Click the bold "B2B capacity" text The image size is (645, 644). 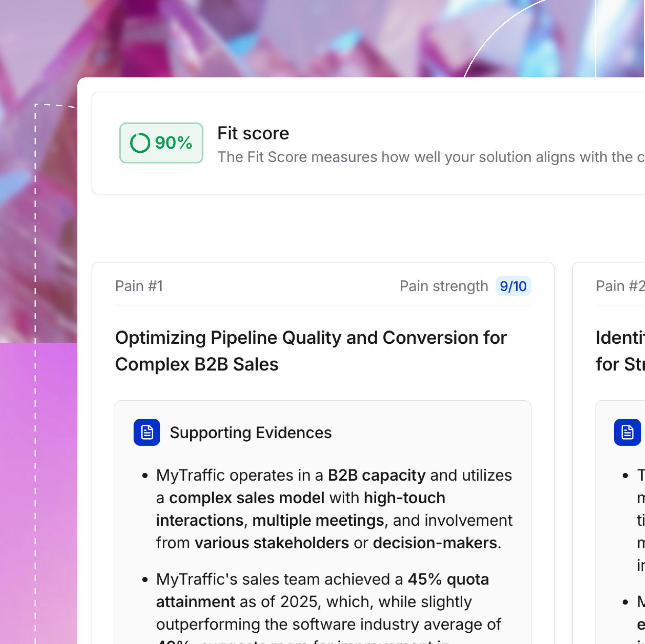click(x=377, y=475)
